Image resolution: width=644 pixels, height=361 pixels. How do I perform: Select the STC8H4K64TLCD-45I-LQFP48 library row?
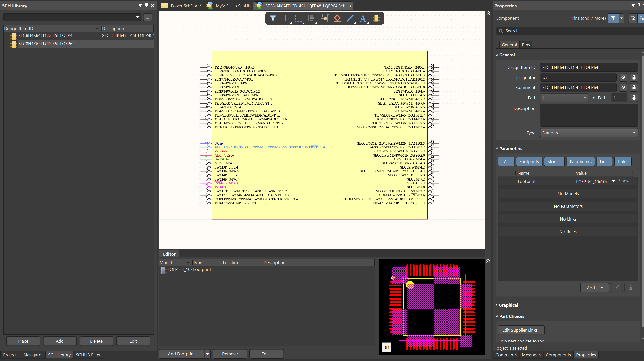tap(78, 35)
